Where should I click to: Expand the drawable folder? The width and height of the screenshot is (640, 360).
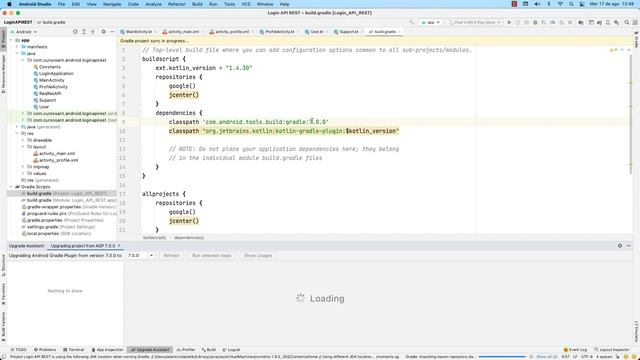pyautogui.click(x=23, y=140)
